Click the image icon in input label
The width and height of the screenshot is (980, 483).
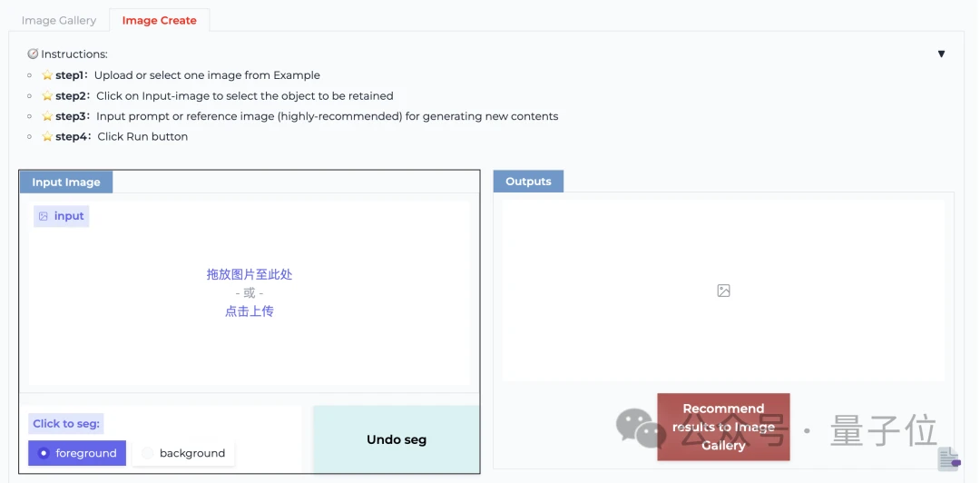[x=44, y=216]
